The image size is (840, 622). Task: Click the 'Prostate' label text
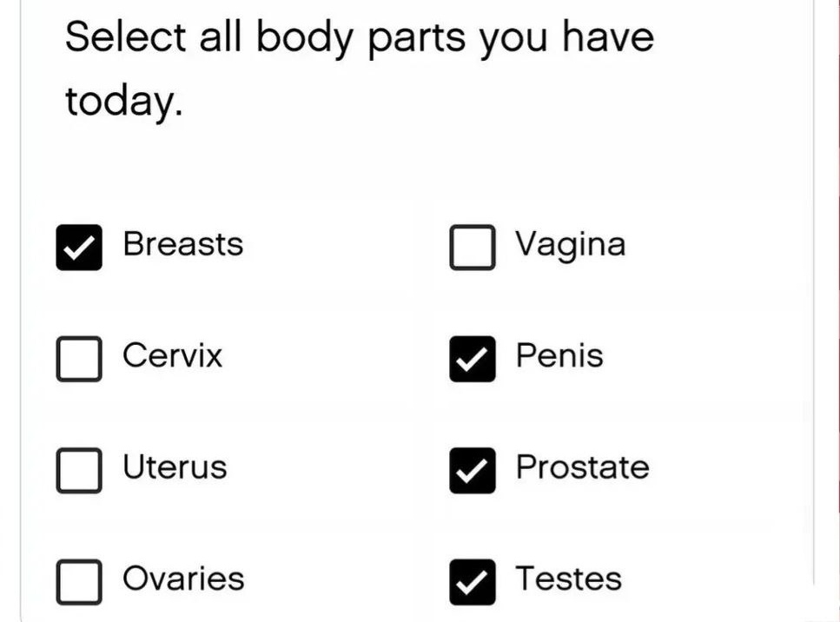582,467
